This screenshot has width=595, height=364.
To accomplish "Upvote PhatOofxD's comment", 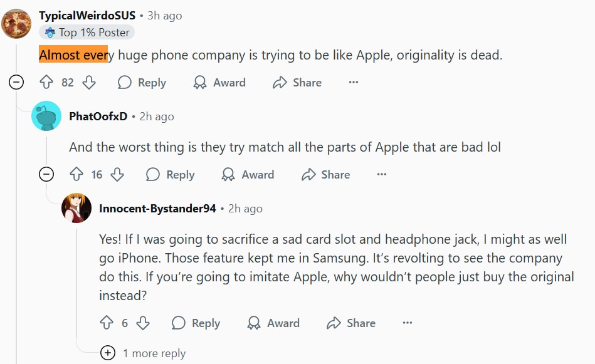I will pyautogui.click(x=76, y=174).
